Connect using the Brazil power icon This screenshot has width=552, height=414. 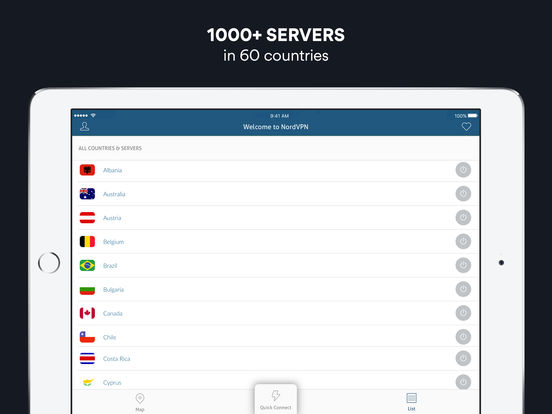463,265
